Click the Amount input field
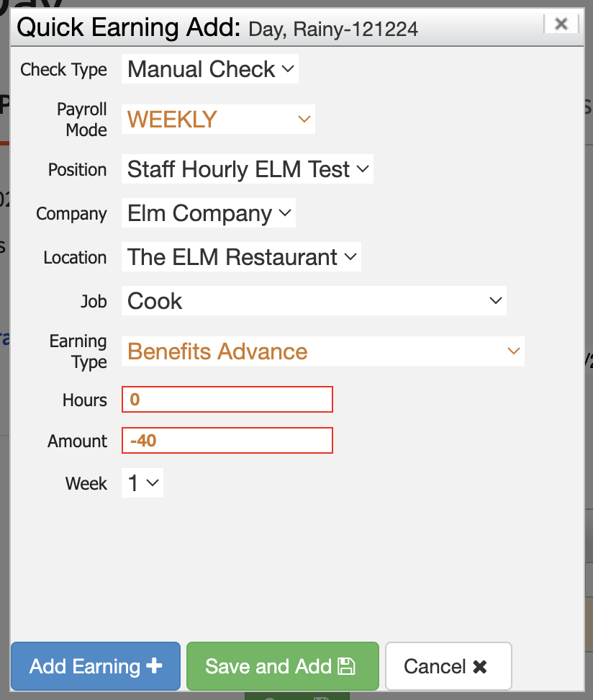593x700 pixels. pyautogui.click(x=227, y=441)
